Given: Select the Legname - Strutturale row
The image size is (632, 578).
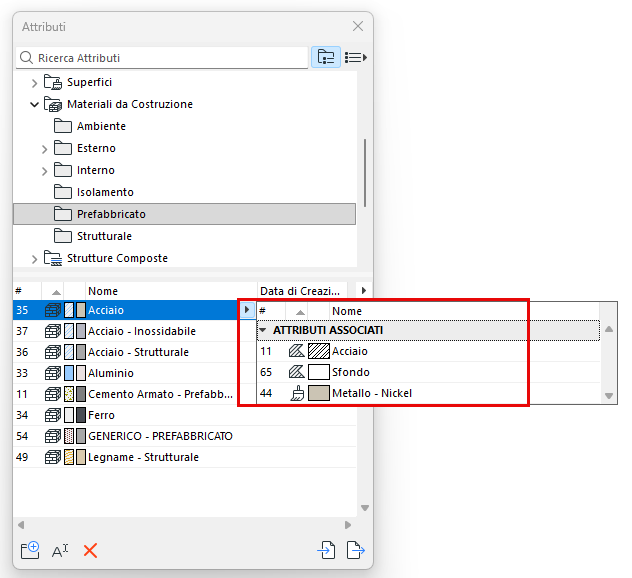Looking at the screenshot, I should (x=185, y=457).
